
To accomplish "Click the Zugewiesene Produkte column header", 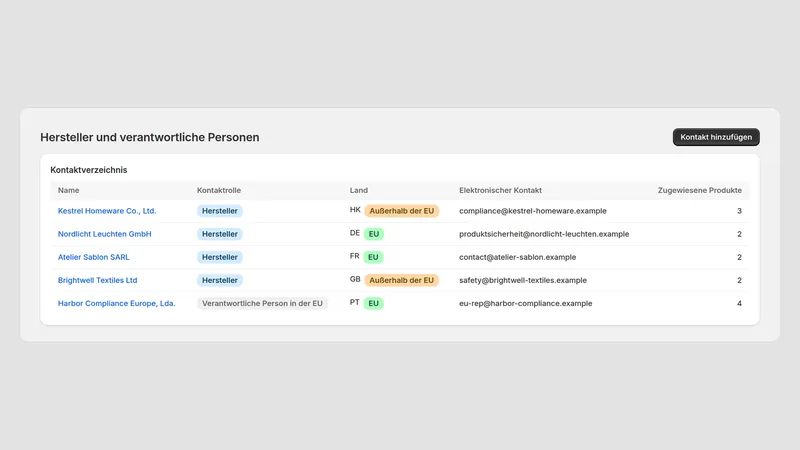I will click(699, 190).
